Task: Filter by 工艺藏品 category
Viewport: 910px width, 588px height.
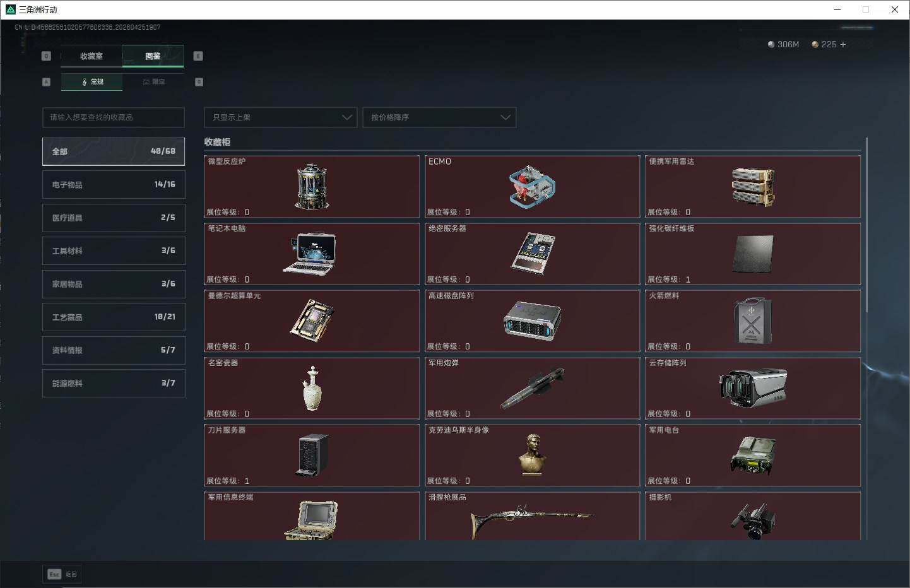Action: pos(114,317)
